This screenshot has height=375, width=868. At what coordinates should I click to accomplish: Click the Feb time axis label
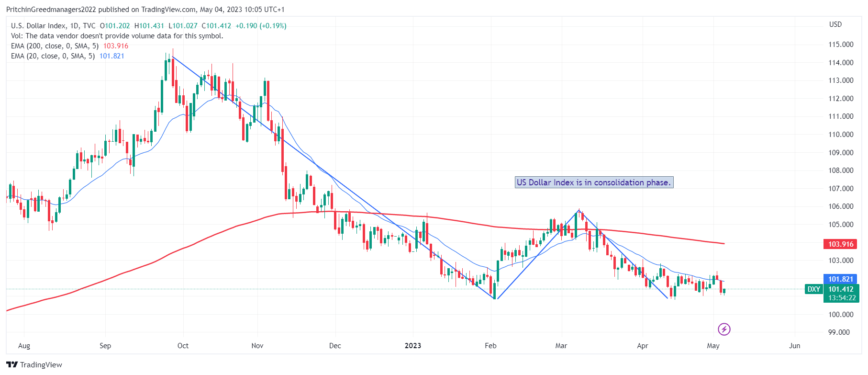[490, 346]
